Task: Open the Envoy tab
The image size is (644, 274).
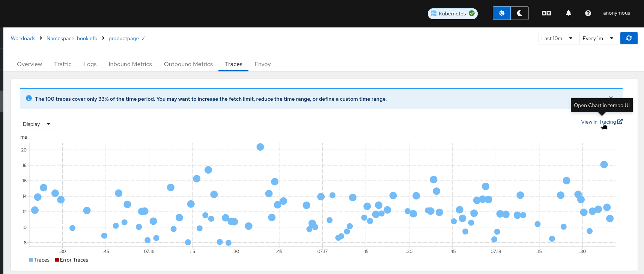Action: point(262,64)
